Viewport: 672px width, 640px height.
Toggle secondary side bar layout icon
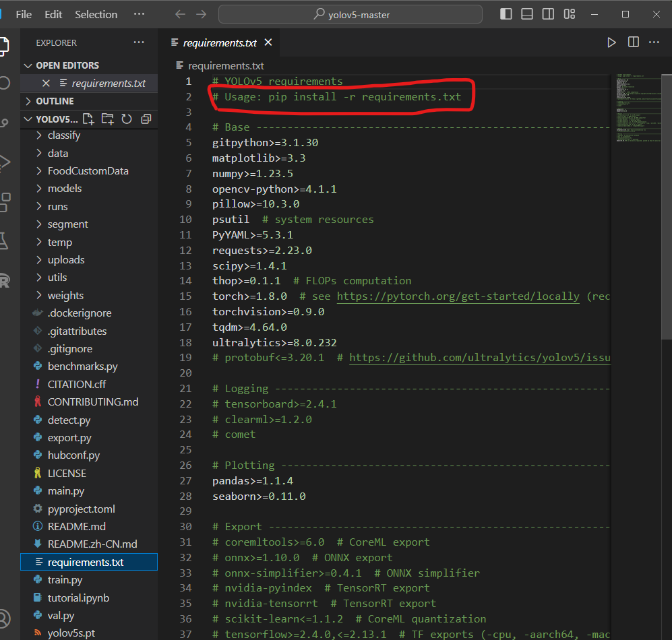click(x=548, y=14)
